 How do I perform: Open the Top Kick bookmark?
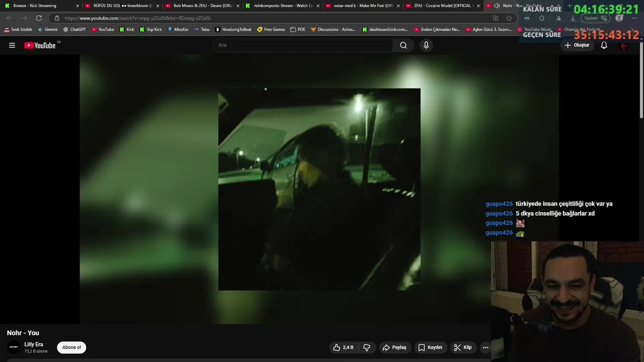[151, 30]
